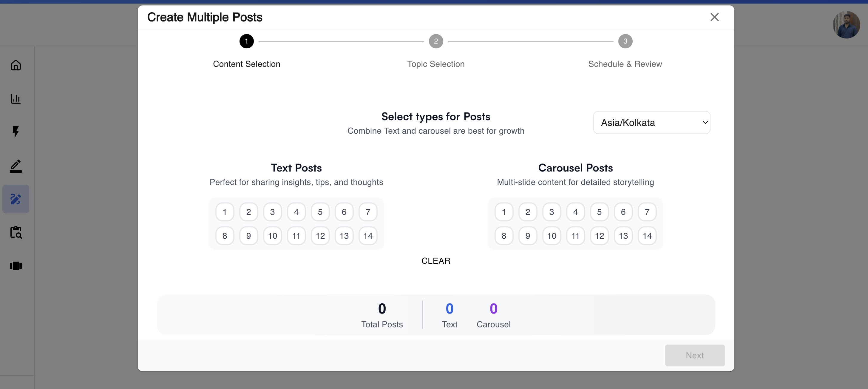
Task: Toggle 14 under Carousel Posts
Action: 647,236
